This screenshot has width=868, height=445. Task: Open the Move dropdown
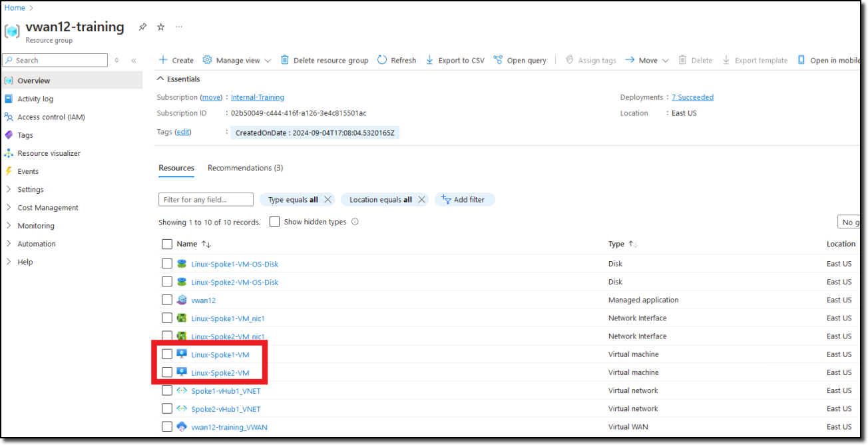pos(647,60)
